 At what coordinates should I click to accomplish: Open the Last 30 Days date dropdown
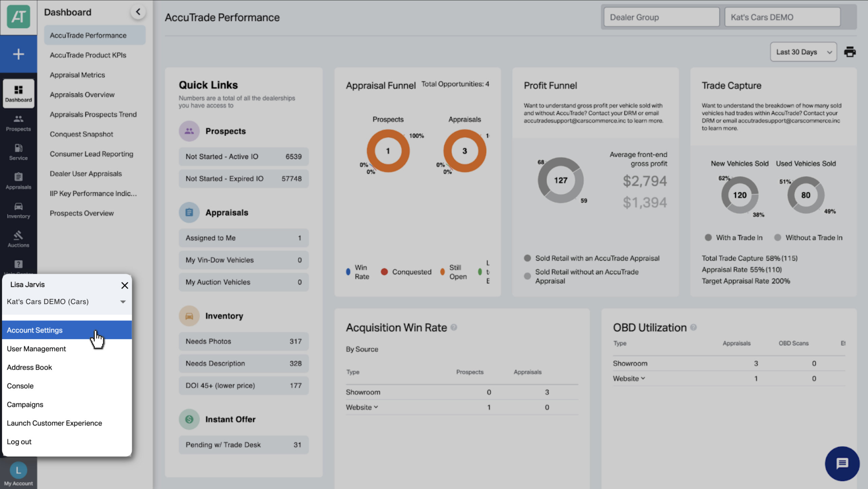(x=803, y=52)
